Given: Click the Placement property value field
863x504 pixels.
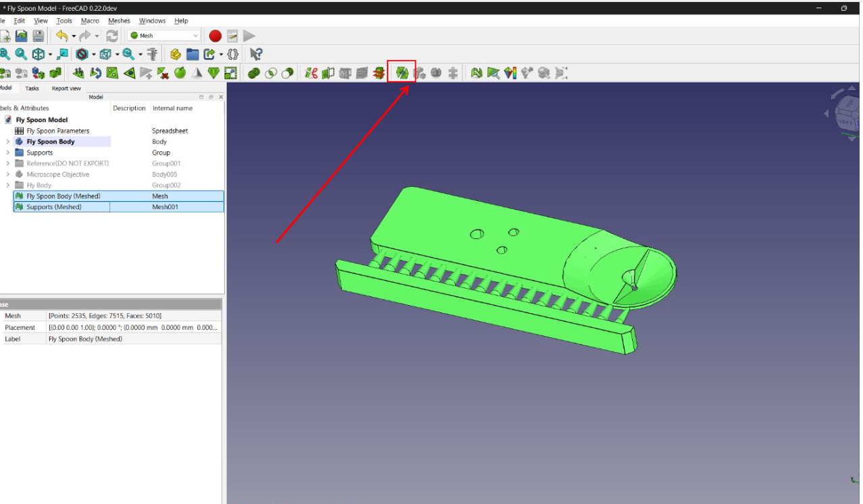Looking at the screenshot, I should pyautogui.click(x=133, y=327).
